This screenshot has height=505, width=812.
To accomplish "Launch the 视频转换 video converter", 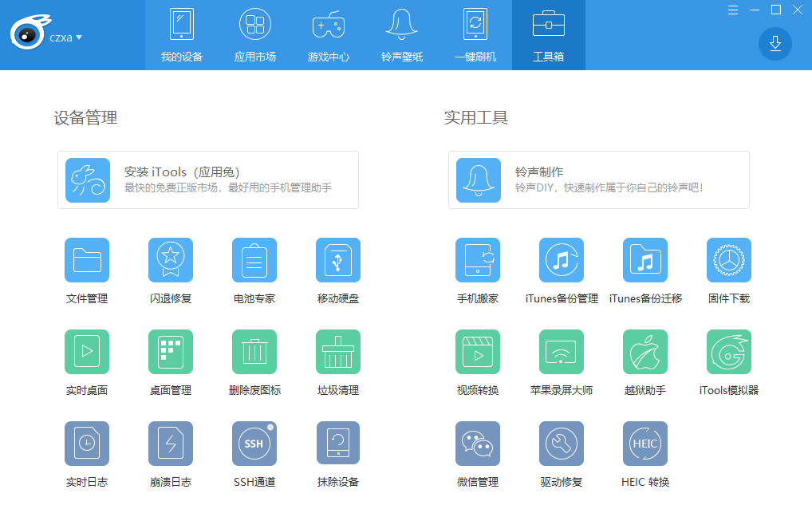I will coord(478,352).
